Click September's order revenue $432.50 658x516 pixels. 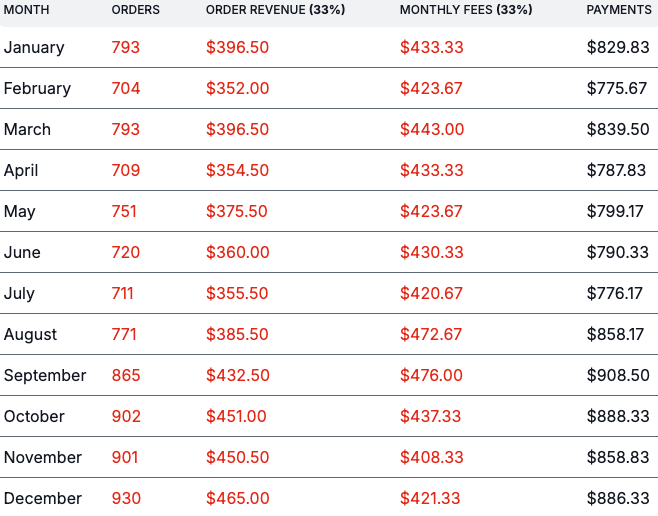(x=237, y=375)
